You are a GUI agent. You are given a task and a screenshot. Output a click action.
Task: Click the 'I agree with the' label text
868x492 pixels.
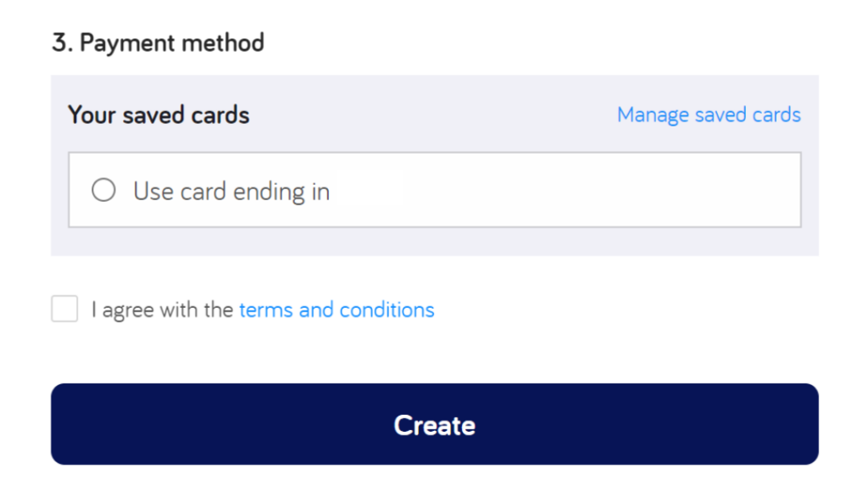161,309
